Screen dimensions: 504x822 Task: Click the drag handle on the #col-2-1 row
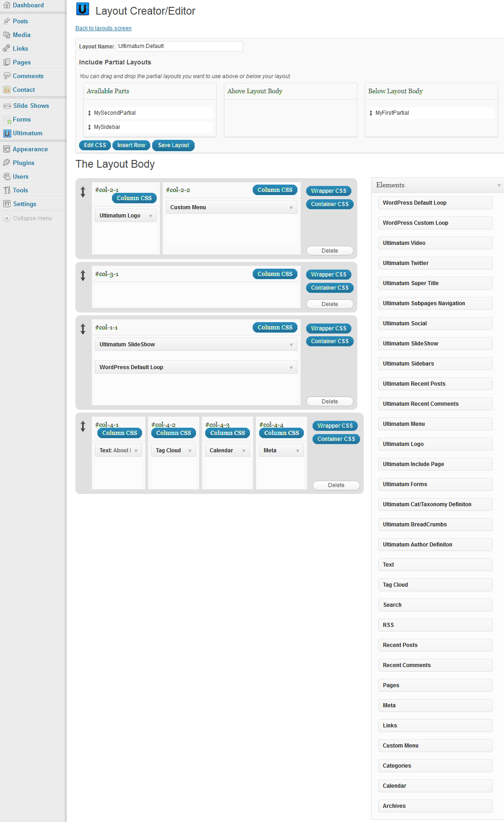pos(83,192)
